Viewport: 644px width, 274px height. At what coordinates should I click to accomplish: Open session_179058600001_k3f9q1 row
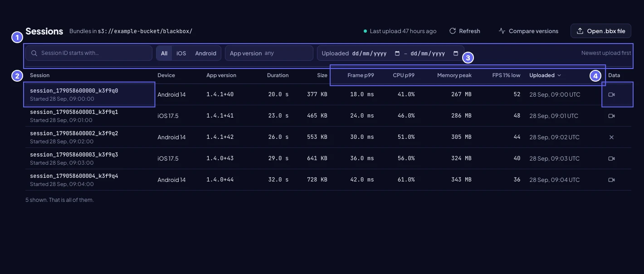click(x=328, y=116)
